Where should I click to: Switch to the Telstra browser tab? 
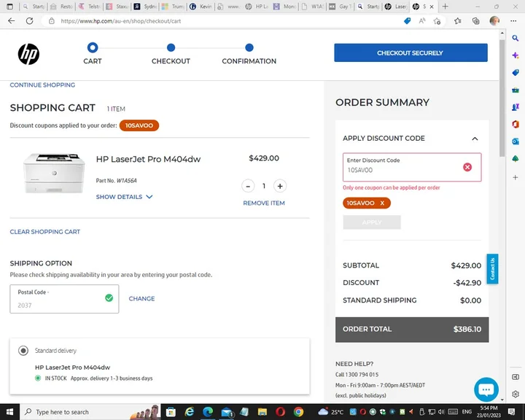[90, 7]
